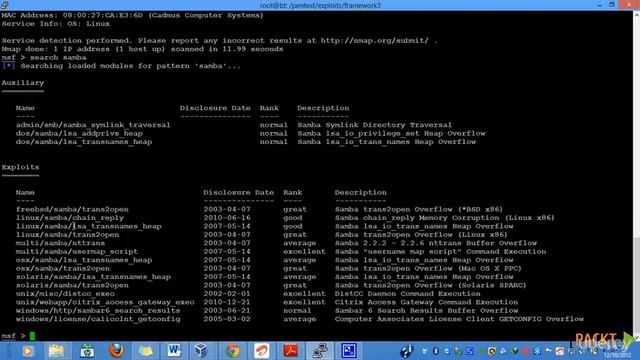Select the PuTTY terminal taskbar icon

[320, 351]
